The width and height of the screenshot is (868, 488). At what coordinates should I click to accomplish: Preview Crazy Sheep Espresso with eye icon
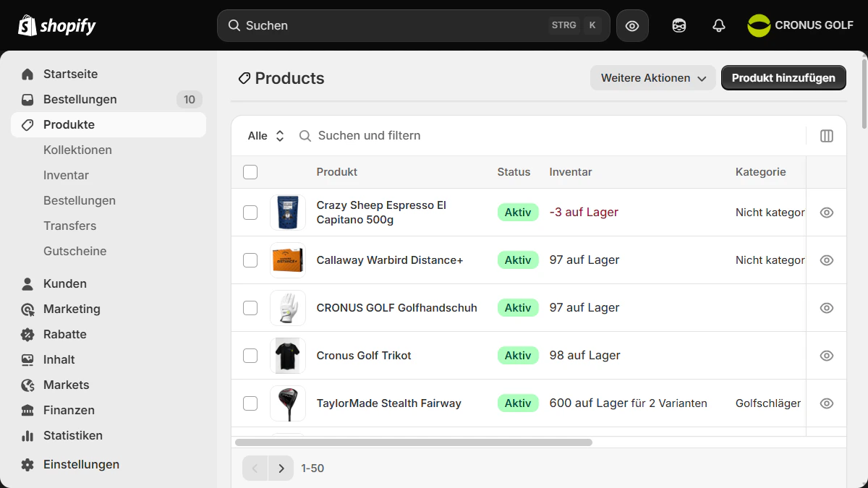click(x=827, y=213)
